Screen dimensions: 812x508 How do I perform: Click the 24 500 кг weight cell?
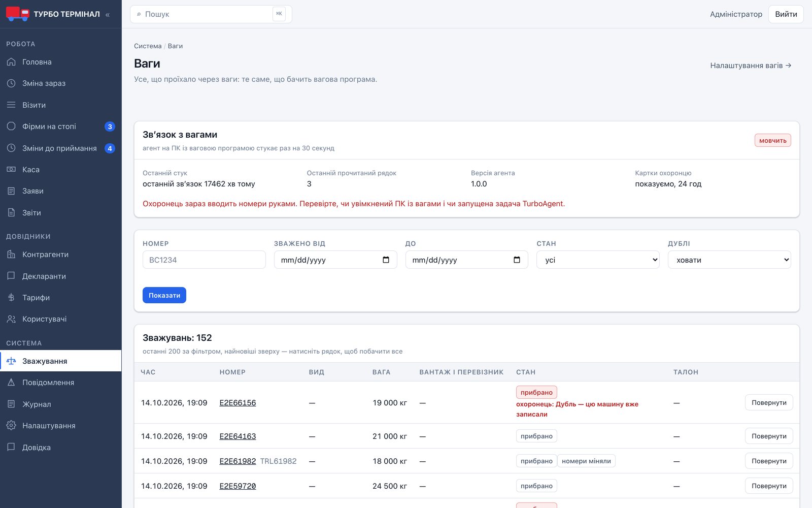390,486
